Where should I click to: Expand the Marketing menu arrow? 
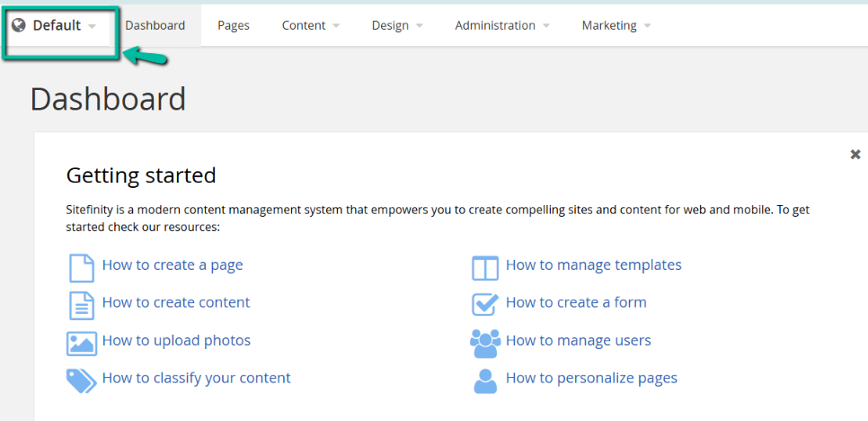point(647,26)
